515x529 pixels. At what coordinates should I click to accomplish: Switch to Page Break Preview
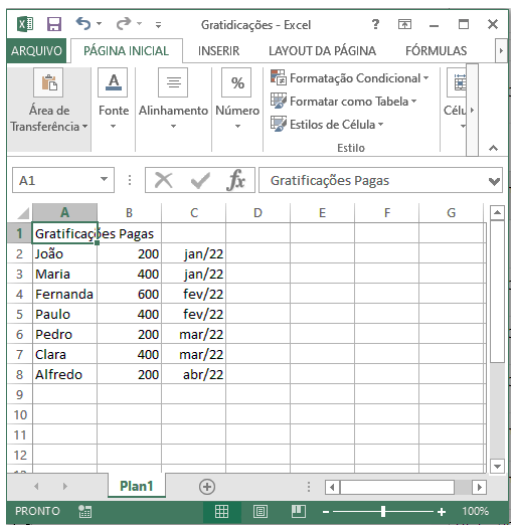pos(298,511)
